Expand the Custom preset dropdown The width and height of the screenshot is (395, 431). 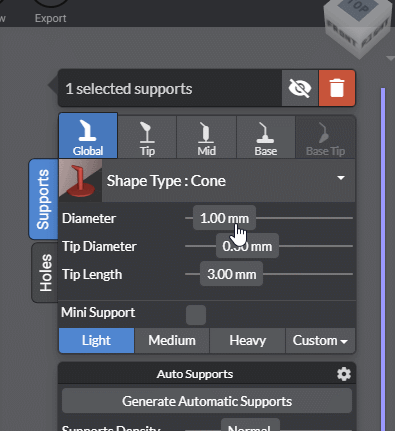320,341
